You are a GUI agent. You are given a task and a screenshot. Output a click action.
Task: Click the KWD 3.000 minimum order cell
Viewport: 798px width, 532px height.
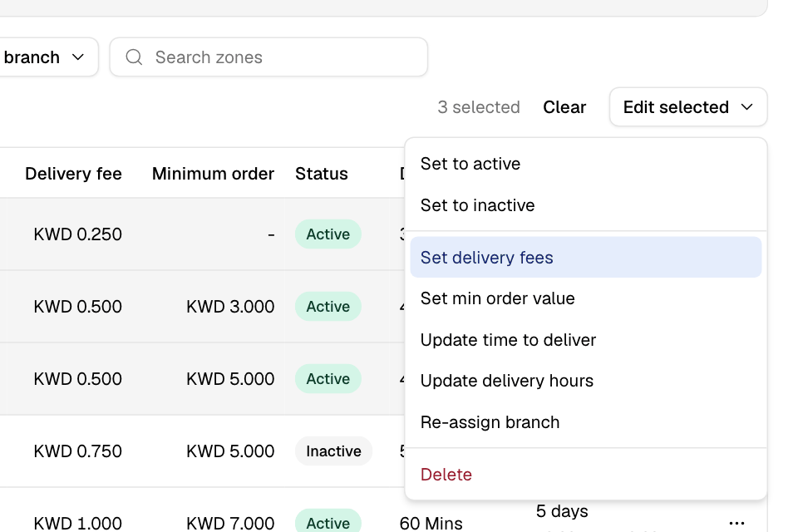click(230, 307)
